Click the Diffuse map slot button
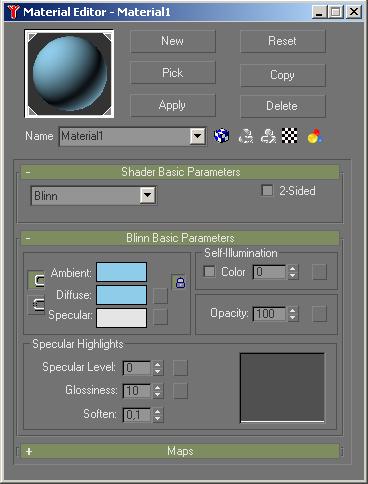368x484 pixels. pos(160,296)
